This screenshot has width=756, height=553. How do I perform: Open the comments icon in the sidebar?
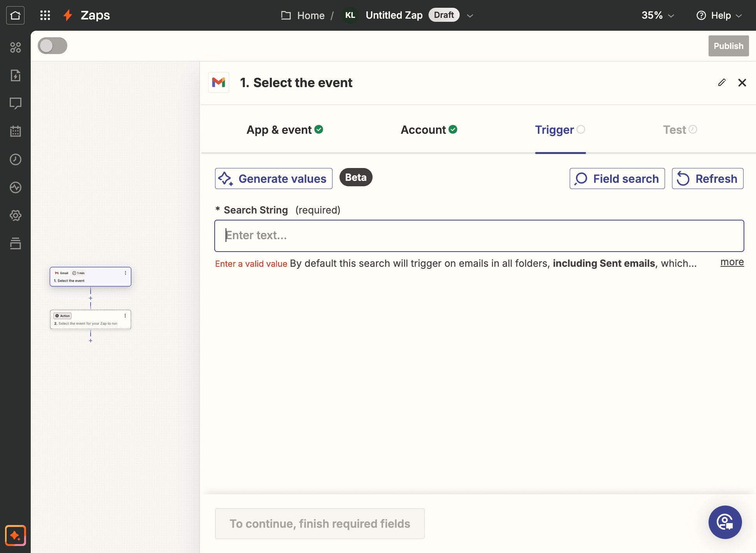[x=16, y=103]
